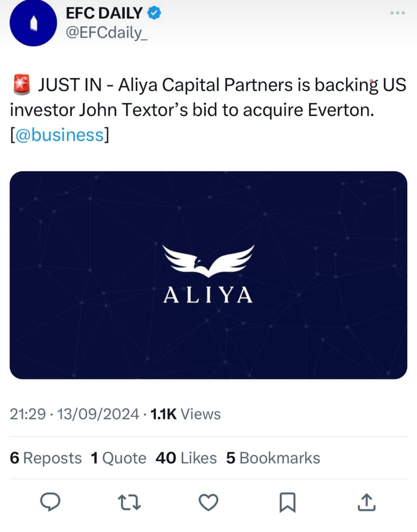Click the 21:29 timestamp
The image size is (417, 532).
28,414
